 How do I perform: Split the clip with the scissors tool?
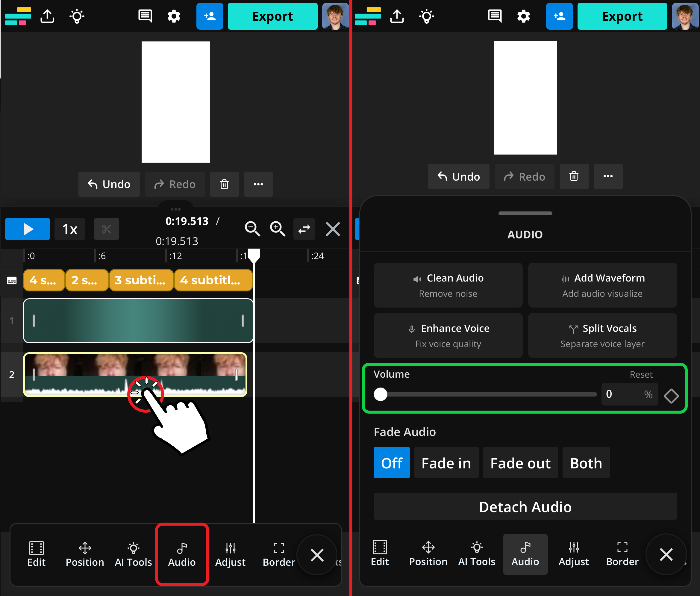(107, 229)
